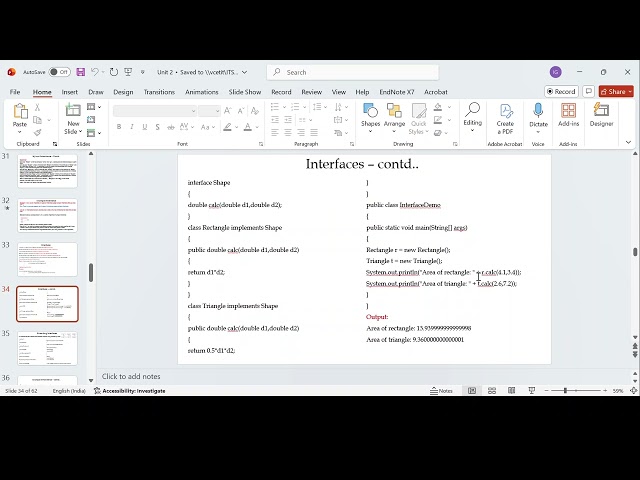Viewport: 640px width, 480px height.
Task: Click to add notes area
Action: [131, 376]
